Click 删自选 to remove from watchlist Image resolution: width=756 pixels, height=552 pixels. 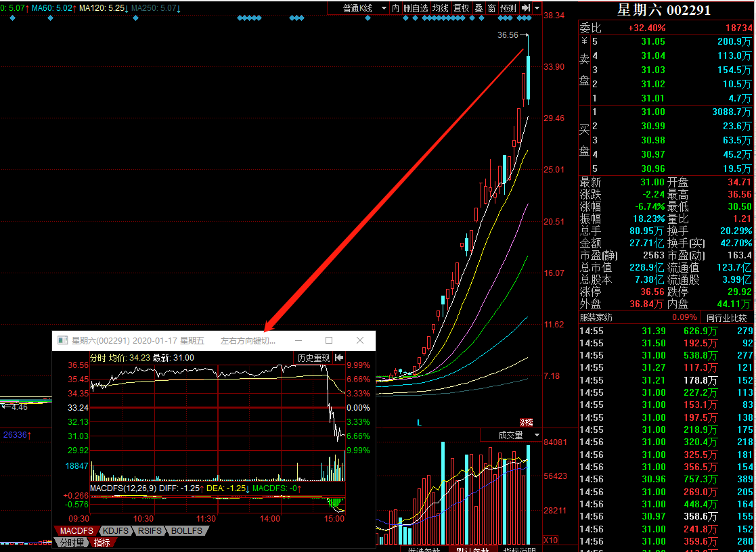tap(416, 8)
